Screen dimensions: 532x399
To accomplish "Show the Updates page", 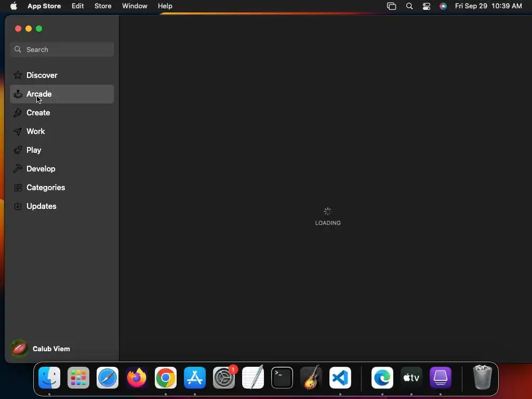I will click(62, 206).
